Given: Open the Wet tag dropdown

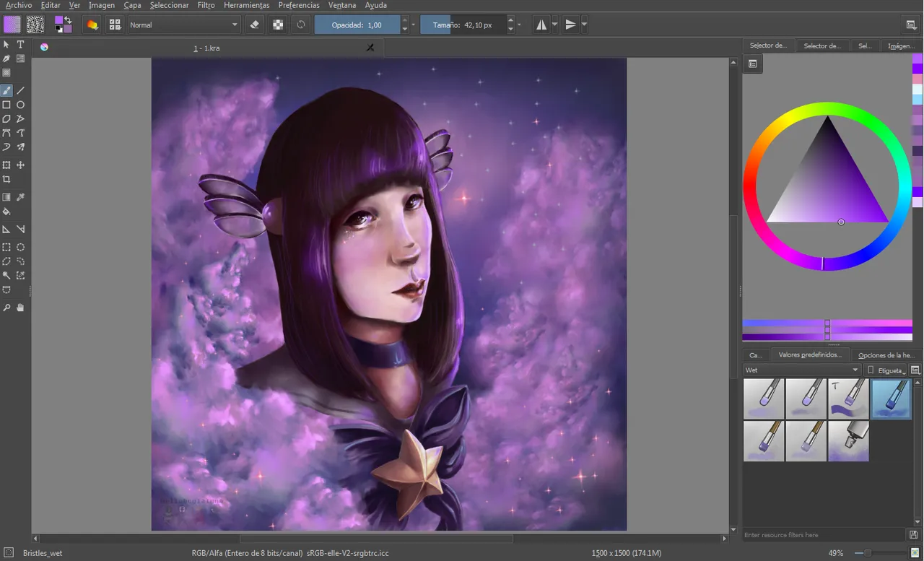Looking at the screenshot, I should [x=802, y=370].
